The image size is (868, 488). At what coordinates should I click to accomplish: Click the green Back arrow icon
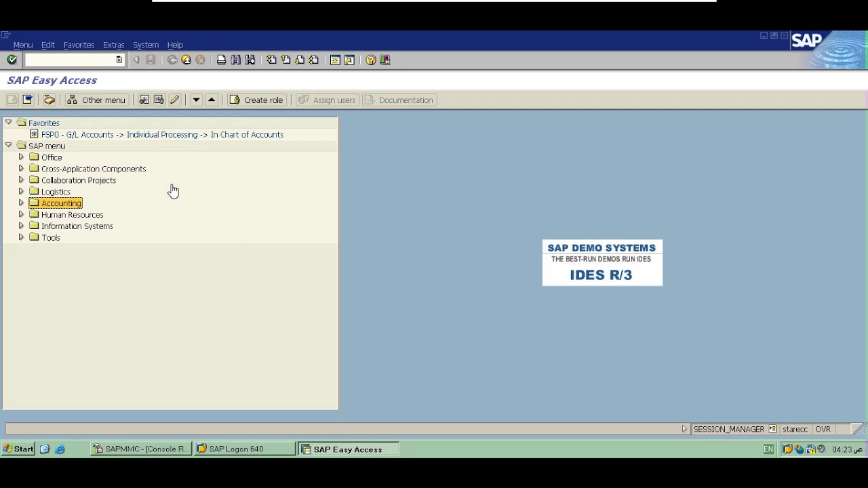172,60
